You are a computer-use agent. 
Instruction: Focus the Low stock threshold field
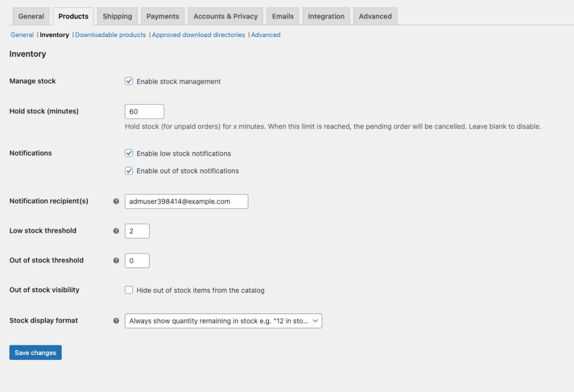pos(137,231)
